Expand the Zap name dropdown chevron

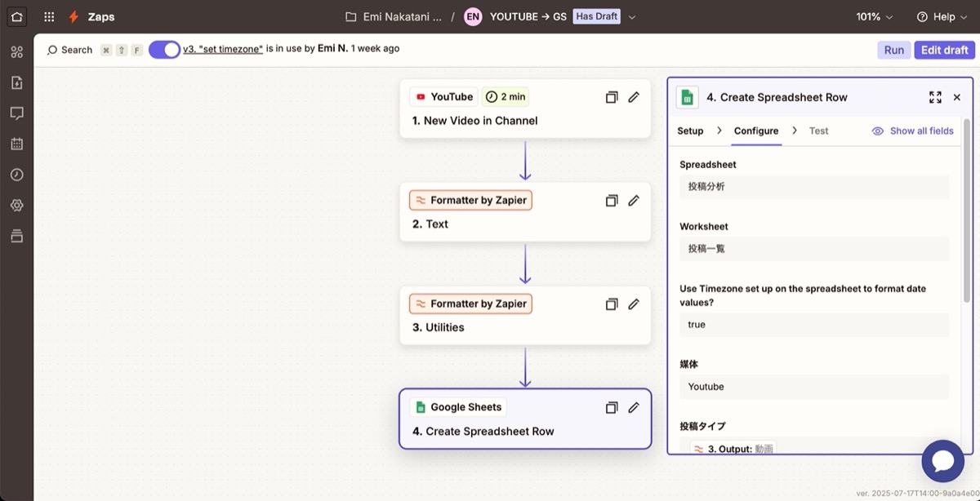(631, 16)
